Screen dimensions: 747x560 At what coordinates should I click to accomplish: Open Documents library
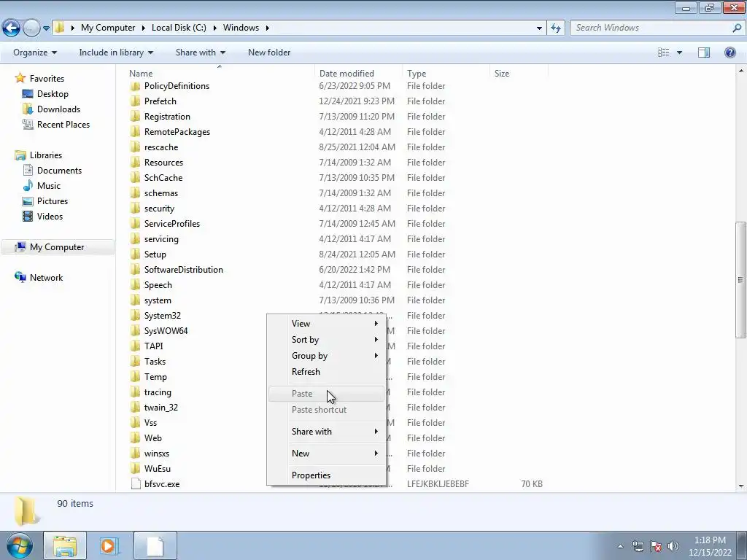[59, 171]
